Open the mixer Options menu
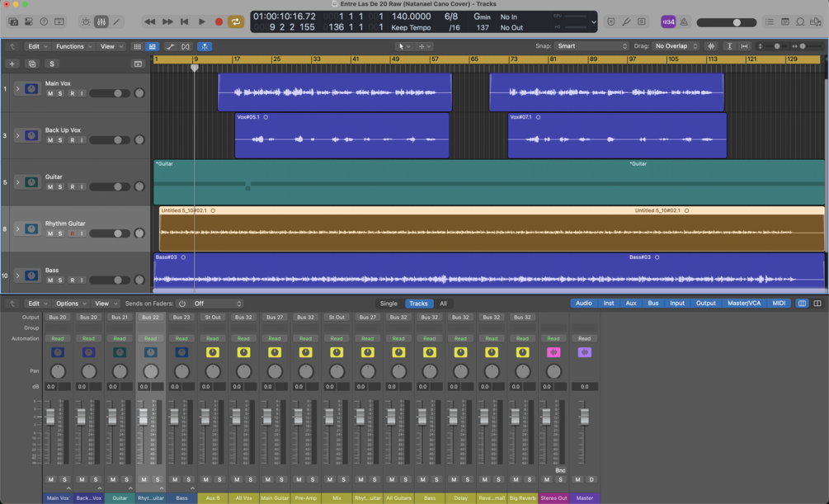Viewport: 829px width, 504px height. point(70,304)
